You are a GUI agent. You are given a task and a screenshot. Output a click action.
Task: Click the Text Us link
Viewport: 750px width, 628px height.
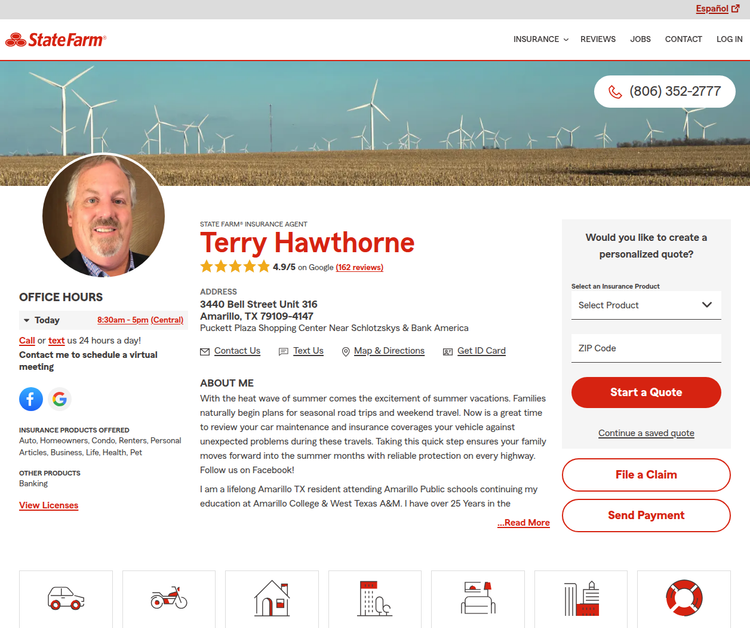point(308,351)
